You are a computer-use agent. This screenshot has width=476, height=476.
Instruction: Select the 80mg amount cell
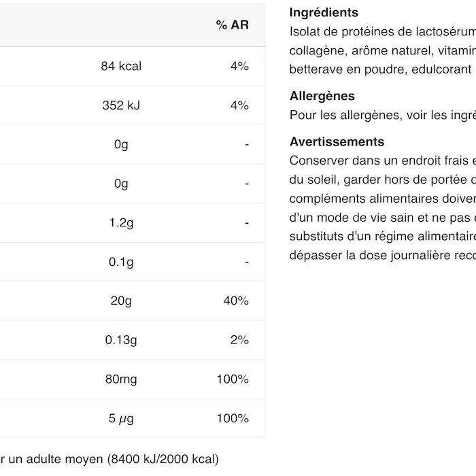pyautogui.click(x=121, y=379)
